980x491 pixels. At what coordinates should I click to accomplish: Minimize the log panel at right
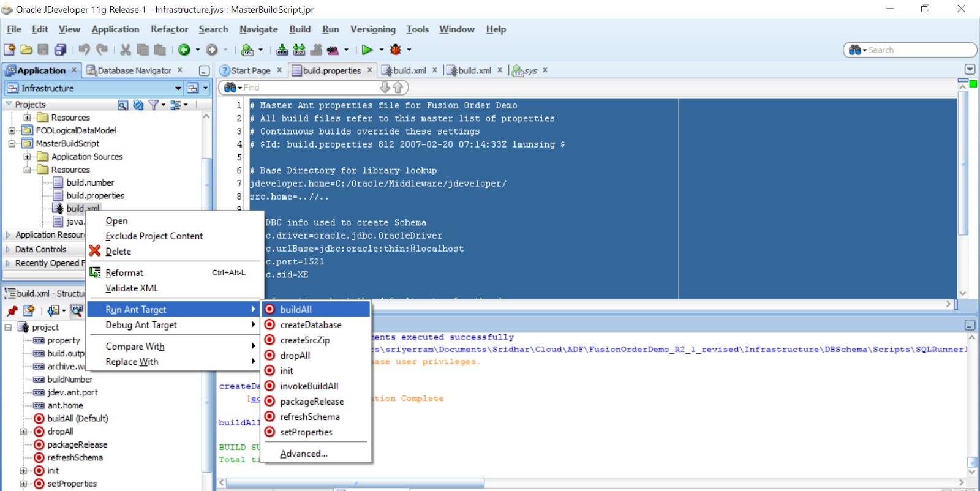(970, 325)
